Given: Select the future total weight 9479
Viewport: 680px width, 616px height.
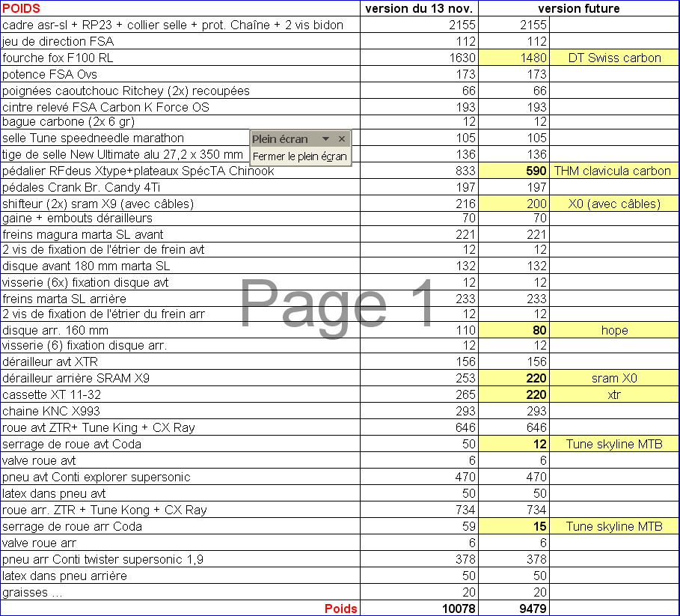Looking at the screenshot, I should [x=514, y=609].
